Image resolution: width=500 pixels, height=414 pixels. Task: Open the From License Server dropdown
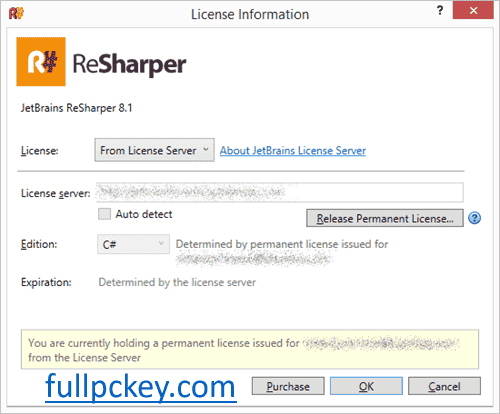pos(154,150)
